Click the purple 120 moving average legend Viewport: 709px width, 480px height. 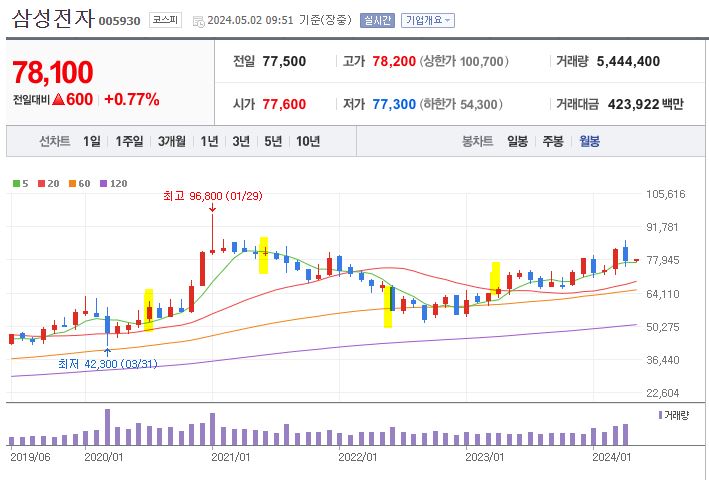point(113,184)
